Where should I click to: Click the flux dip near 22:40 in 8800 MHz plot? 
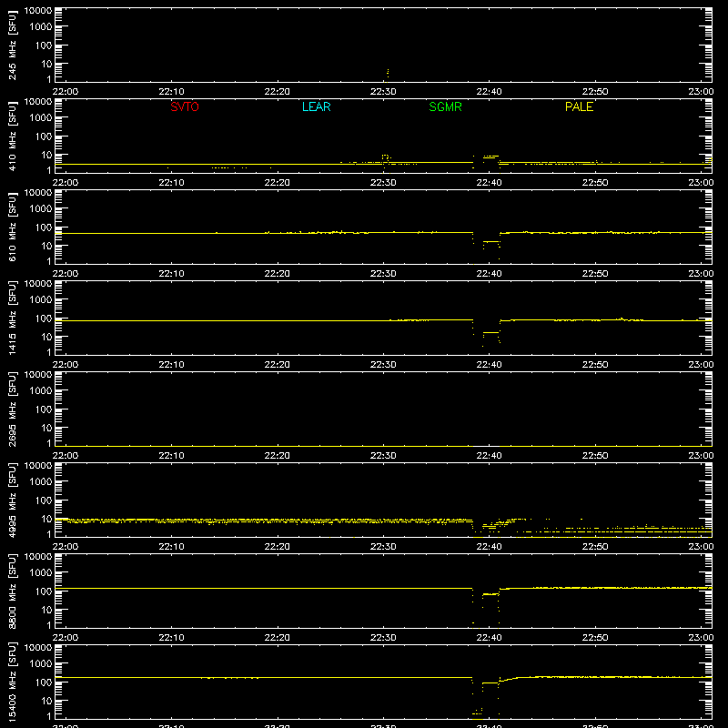486,594
